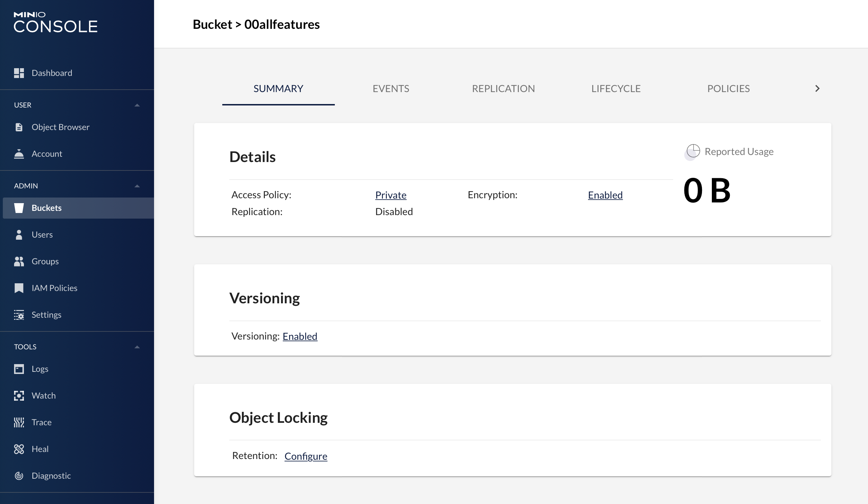Collapse the USER section arrow
This screenshot has height=504, width=868.
coord(137,105)
